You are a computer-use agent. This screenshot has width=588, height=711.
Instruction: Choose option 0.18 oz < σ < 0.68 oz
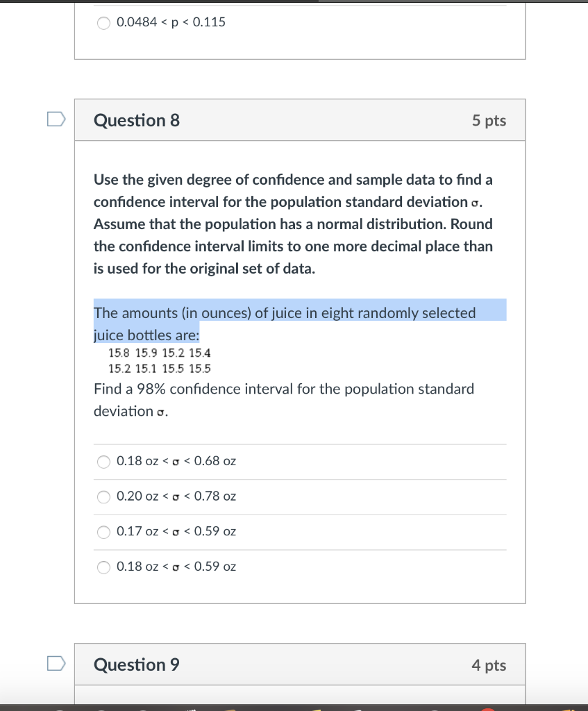(x=104, y=462)
